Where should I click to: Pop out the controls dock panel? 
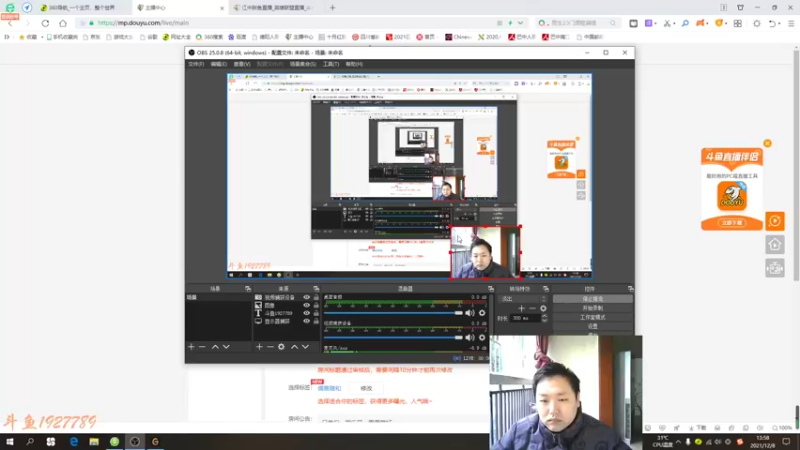(x=631, y=289)
